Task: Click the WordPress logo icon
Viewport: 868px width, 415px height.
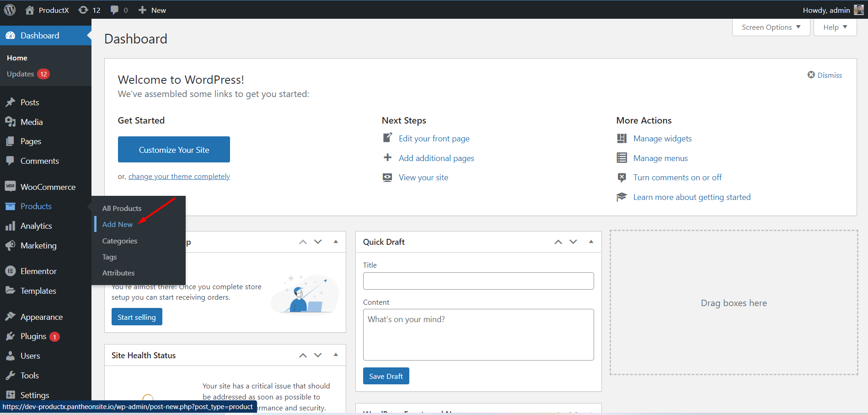Action: (x=10, y=10)
